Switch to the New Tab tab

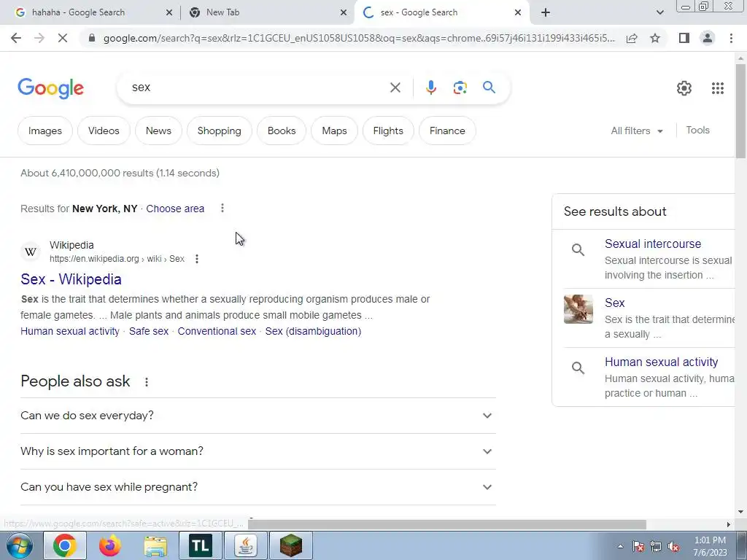coord(267,12)
